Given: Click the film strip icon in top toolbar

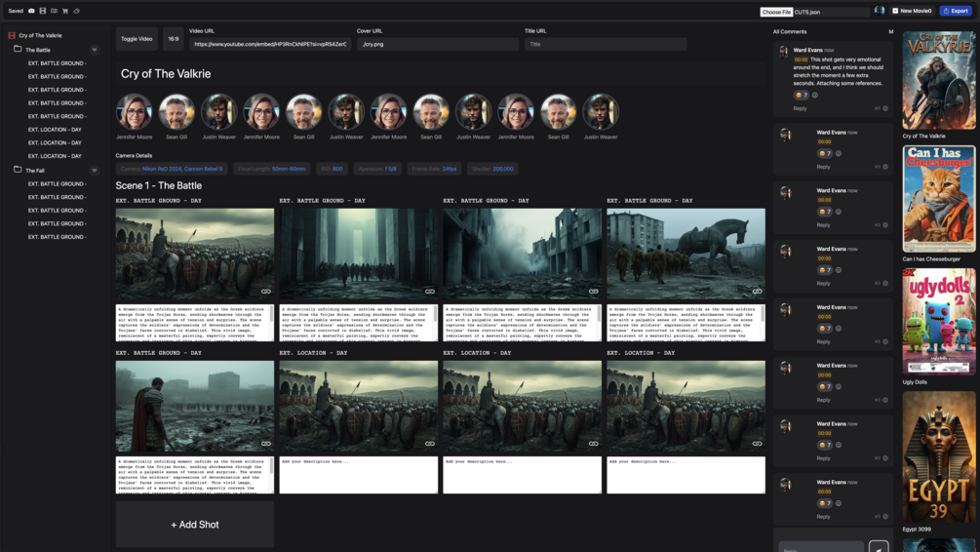Looking at the screenshot, I should 43,11.
